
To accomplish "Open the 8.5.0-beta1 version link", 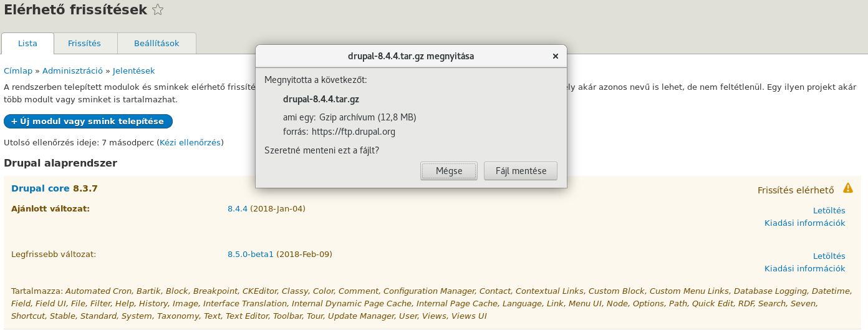I will [251, 255].
